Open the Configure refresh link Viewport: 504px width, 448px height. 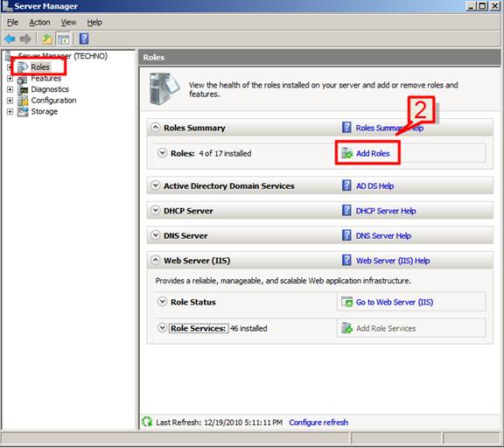(318, 423)
